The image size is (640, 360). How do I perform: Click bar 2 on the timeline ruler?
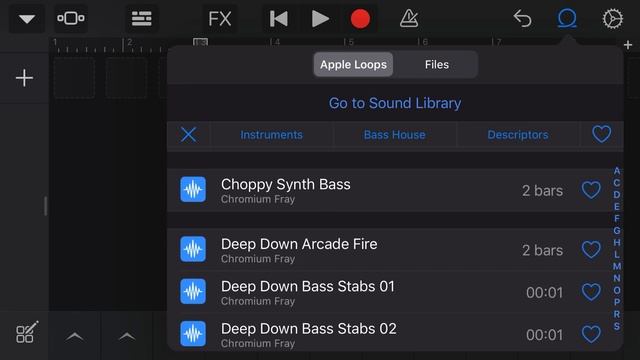click(x=129, y=42)
